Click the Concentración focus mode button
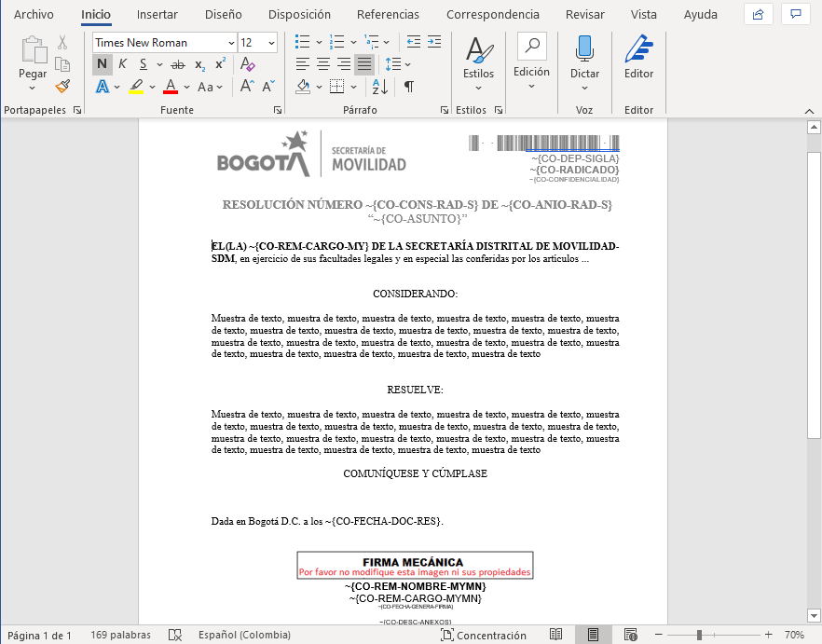The width and height of the screenshot is (822, 644). [x=484, y=635]
